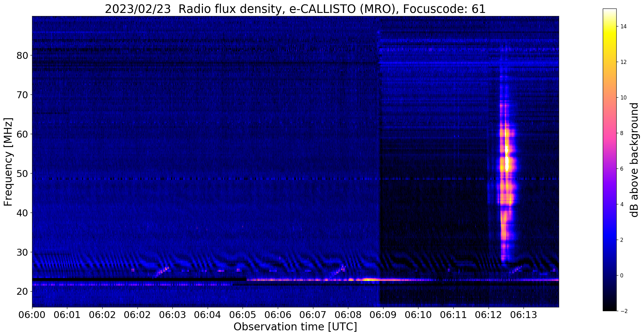Click the 40 MHz tick label
This screenshot has height=336, width=644.
[x=22, y=213]
